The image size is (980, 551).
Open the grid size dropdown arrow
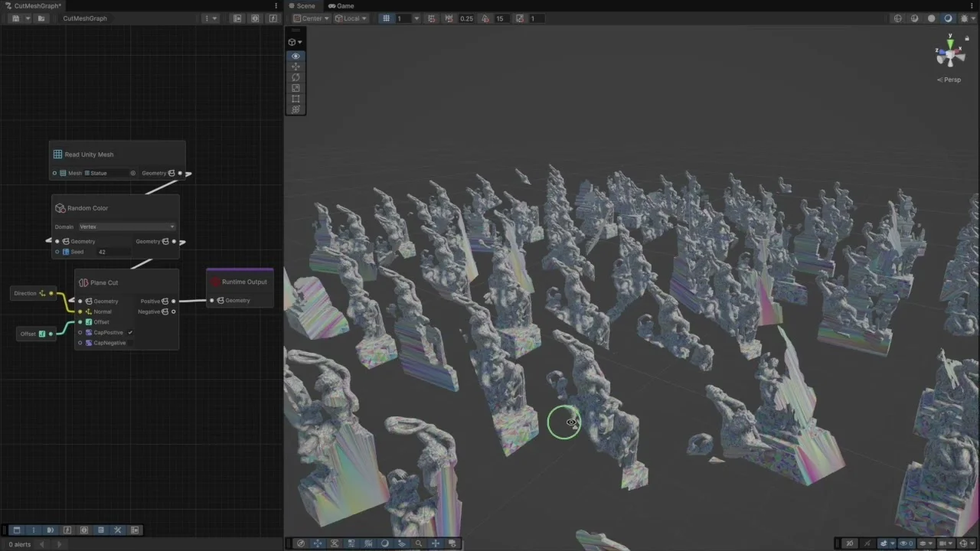417,18
